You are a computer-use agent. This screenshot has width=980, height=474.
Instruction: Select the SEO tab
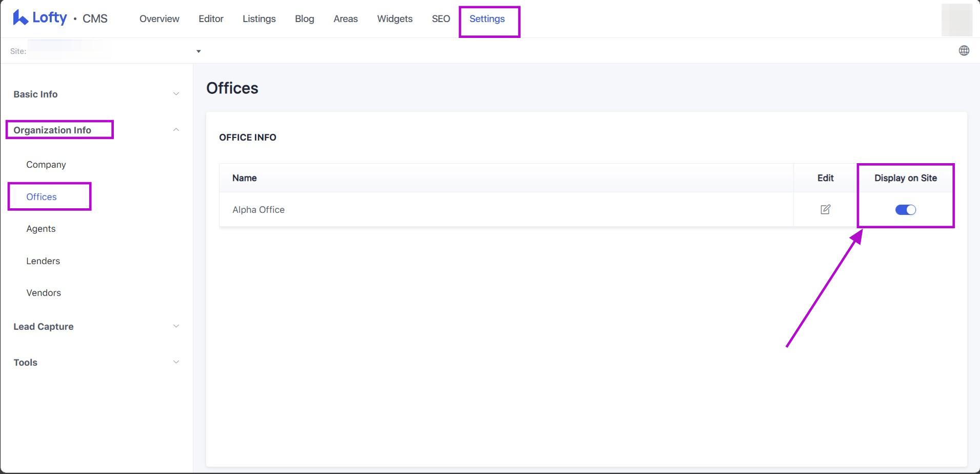click(441, 19)
